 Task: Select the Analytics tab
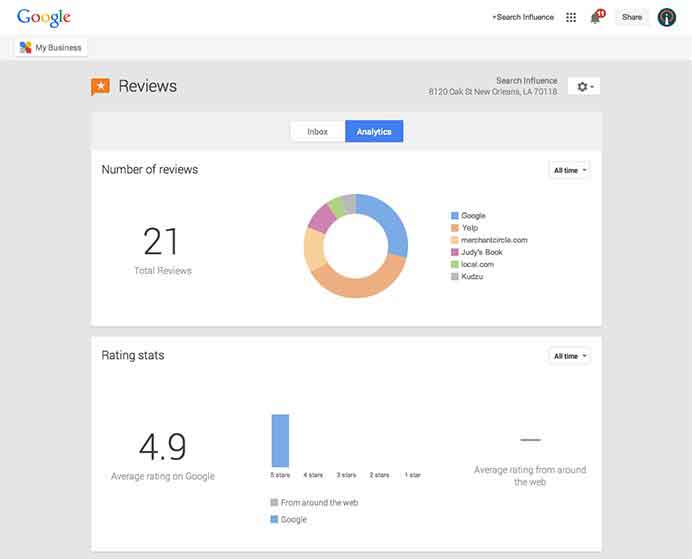[x=374, y=131]
